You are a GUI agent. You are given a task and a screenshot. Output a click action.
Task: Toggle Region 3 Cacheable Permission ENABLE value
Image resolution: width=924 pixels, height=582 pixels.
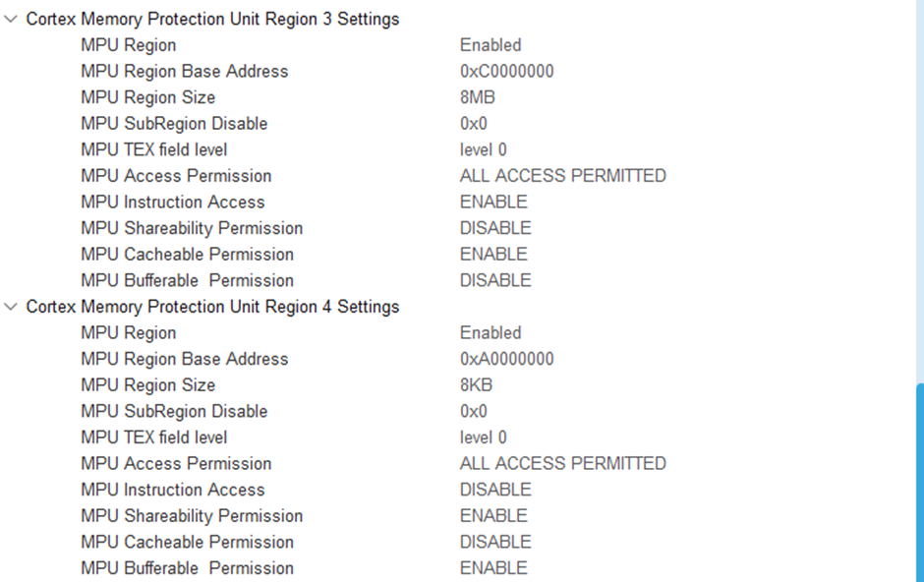coord(493,255)
